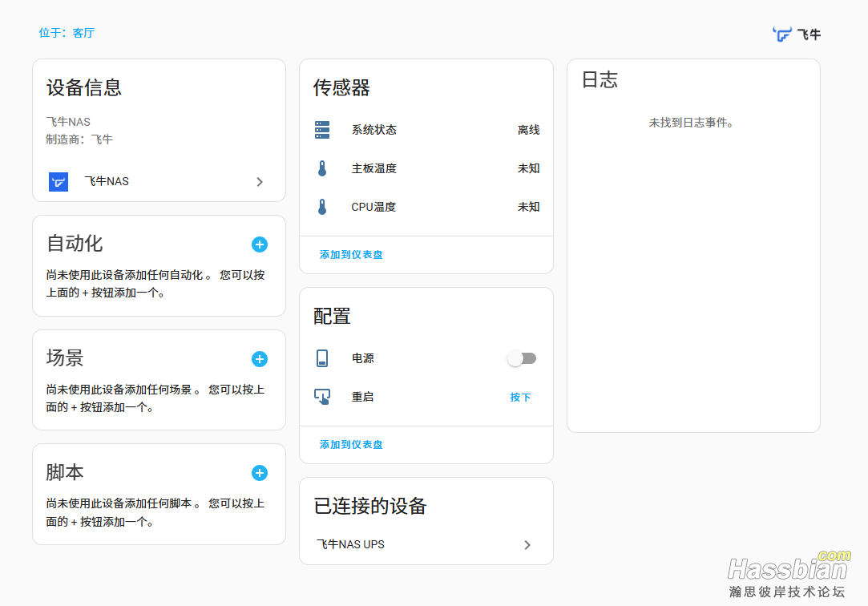Click the 配置 card heading
This screenshot has width=868, height=606.
point(332,316)
